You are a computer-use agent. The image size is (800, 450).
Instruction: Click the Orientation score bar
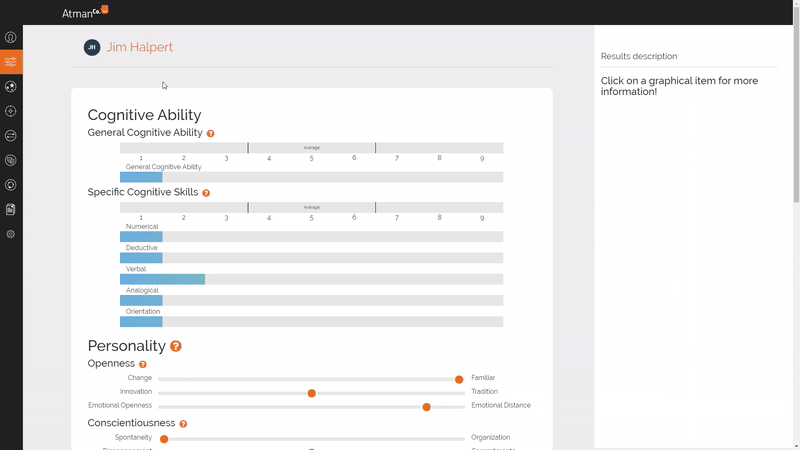(141, 321)
